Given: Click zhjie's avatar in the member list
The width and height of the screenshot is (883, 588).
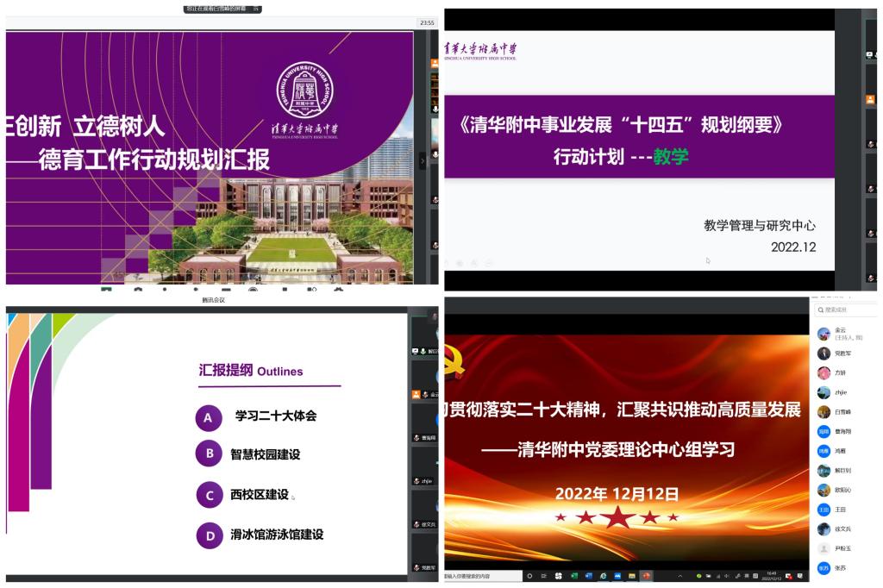Looking at the screenshot, I should (824, 392).
